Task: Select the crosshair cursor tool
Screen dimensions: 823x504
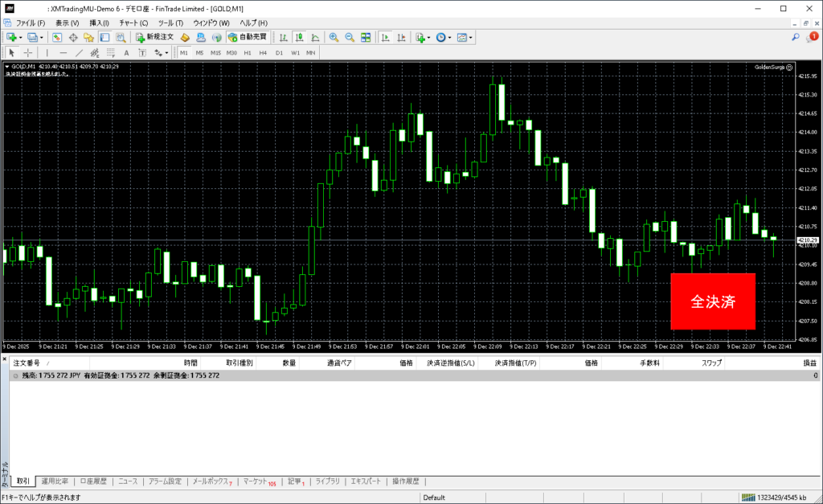Action: [28, 52]
